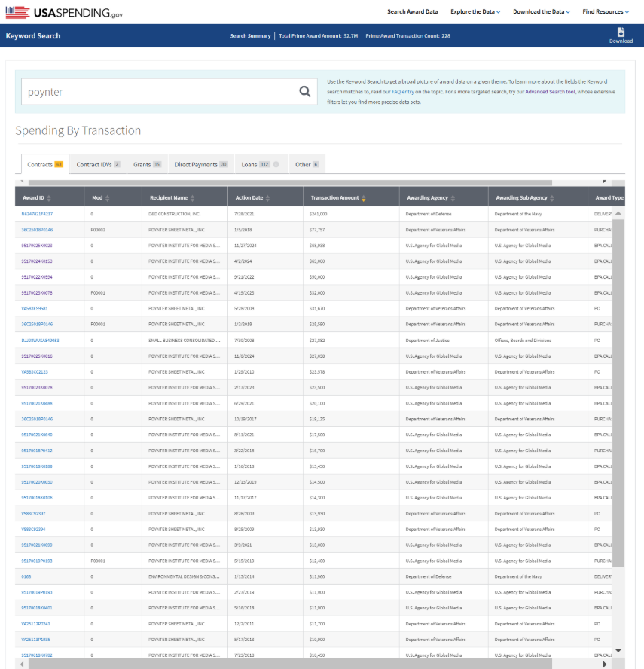Click the keyword search input field
The height and width of the screenshot is (669, 644).
[x=158, y=92]
